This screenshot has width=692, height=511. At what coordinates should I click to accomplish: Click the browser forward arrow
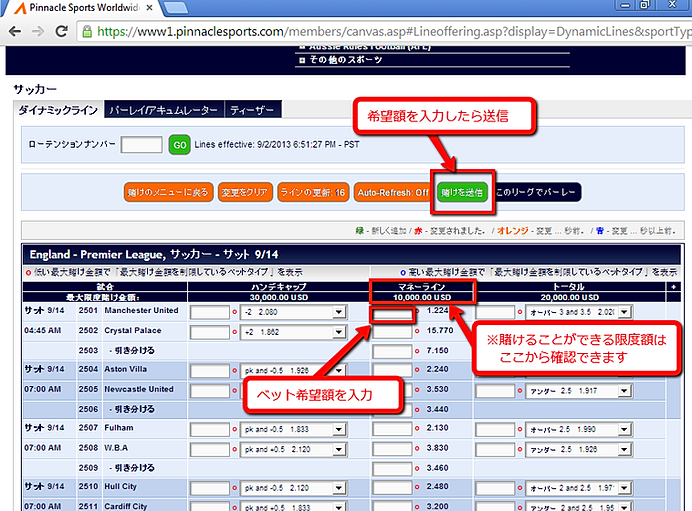click(38, 31)
